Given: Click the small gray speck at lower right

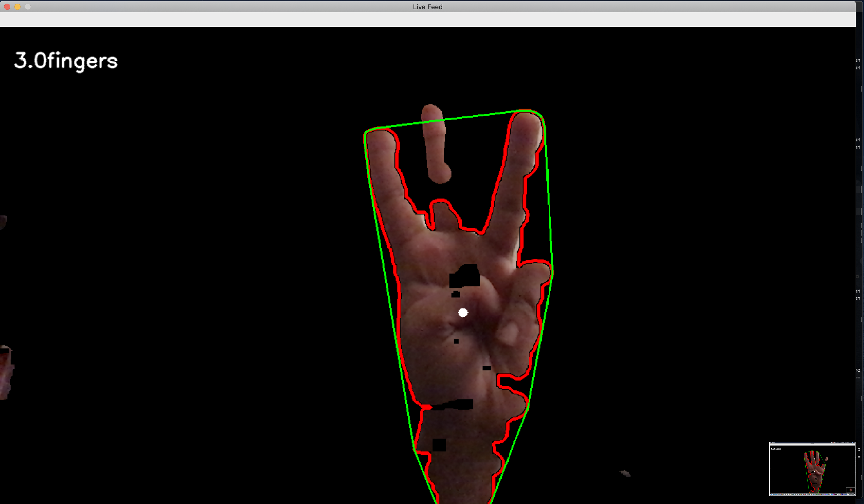Looking at the screenshot, I should tap(625, 473).
